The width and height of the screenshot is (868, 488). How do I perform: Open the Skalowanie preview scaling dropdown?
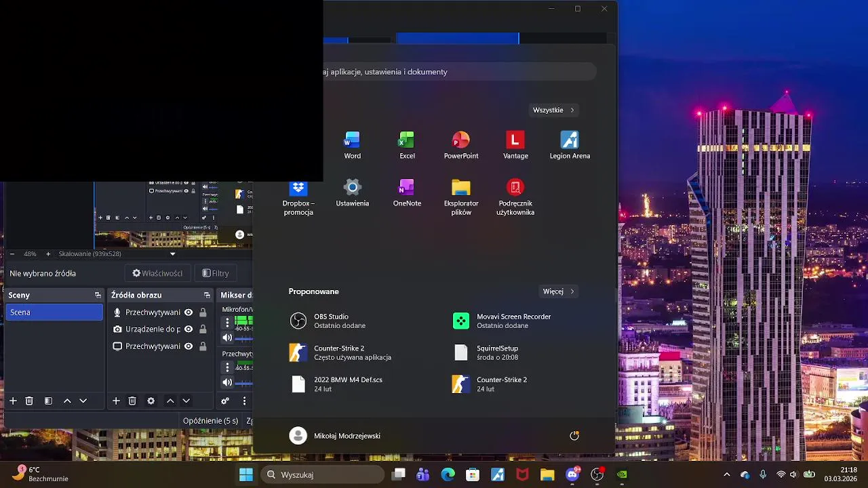[173, 254]
